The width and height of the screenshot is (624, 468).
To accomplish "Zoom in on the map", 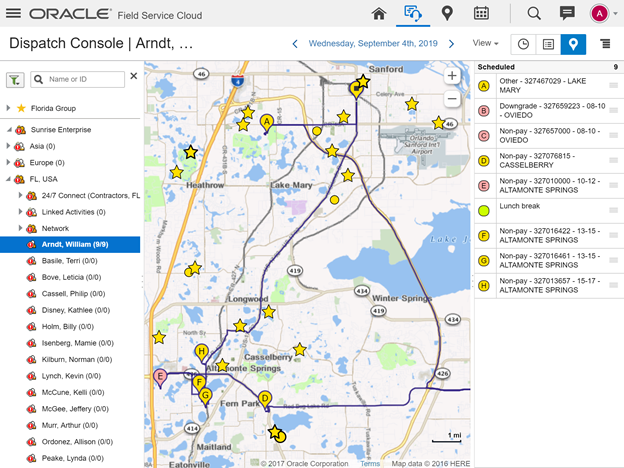I will [x=452, y=76].
